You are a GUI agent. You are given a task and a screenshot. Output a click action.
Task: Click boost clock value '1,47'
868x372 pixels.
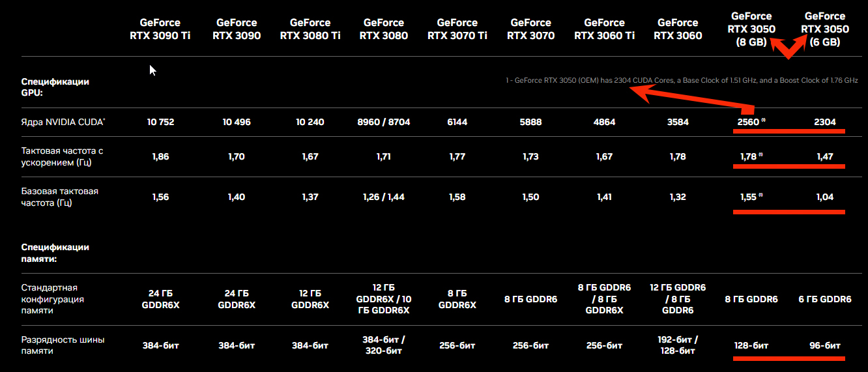(x=825, y=156)
